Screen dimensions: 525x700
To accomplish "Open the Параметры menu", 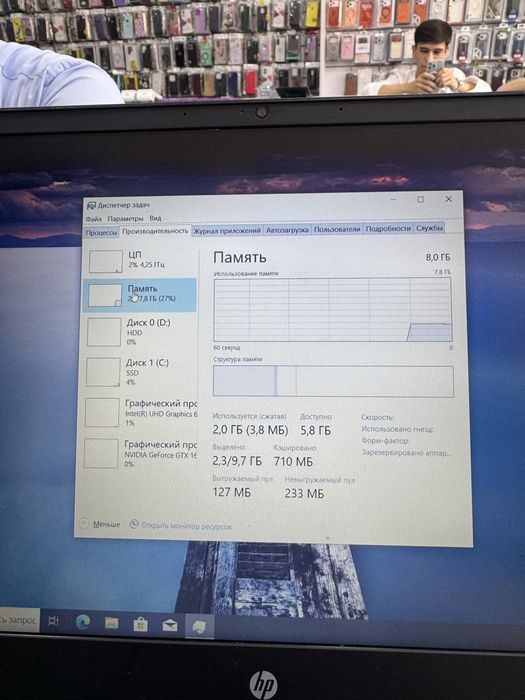I will tap(125, 218).
